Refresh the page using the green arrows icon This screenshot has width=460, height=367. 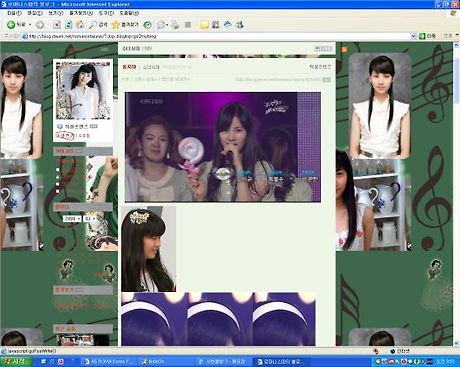[69, 25]
